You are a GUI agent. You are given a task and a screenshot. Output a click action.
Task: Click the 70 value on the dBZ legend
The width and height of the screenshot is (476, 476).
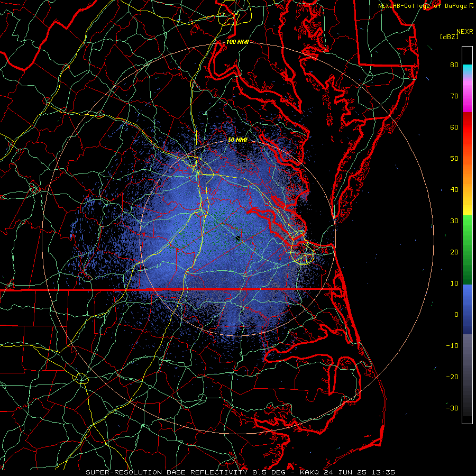tap(454, 96)
